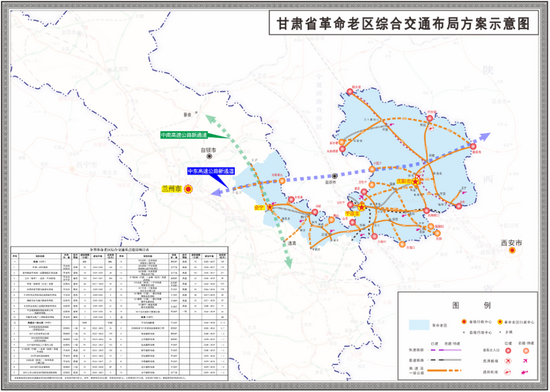This screenshot has height=392, width=550.
Task: Select the Qingyang star marker
Action: coord(415,182)
